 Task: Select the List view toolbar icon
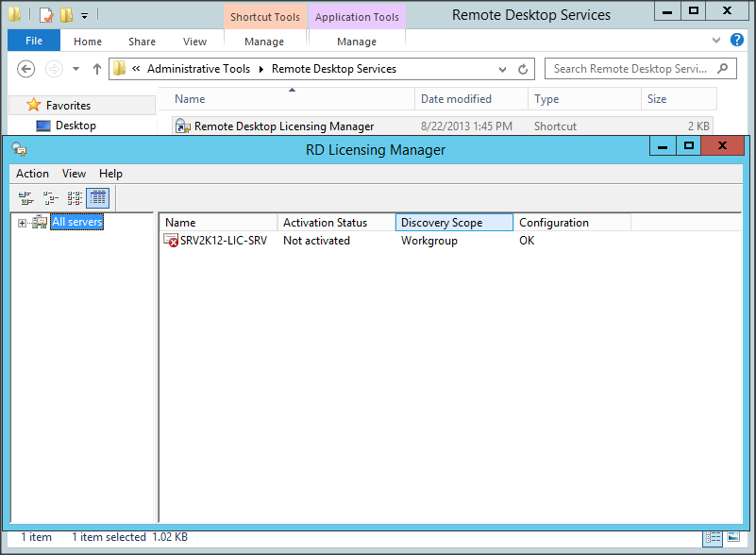[75, 197]
